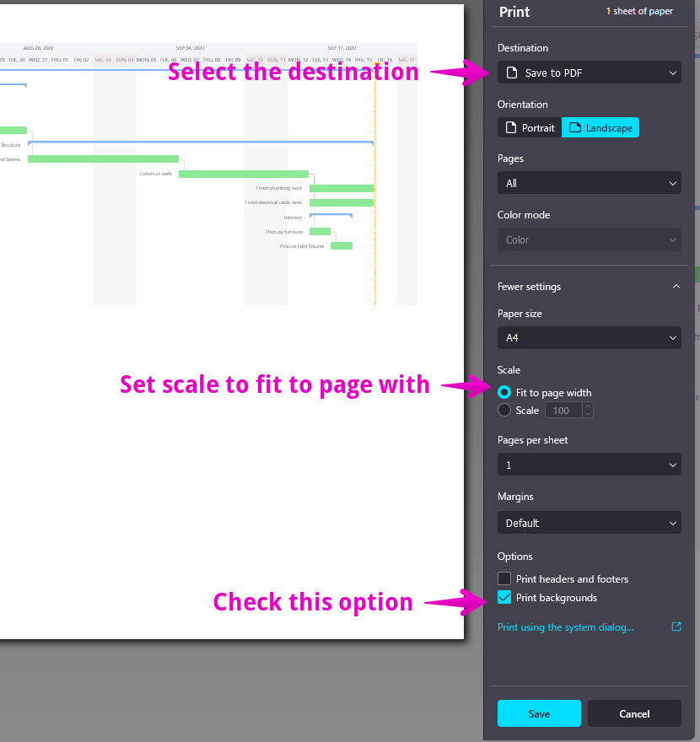700x742 pixels.
Task: Click the Landscape orientation page icon
Action: [x=575, y=128]
